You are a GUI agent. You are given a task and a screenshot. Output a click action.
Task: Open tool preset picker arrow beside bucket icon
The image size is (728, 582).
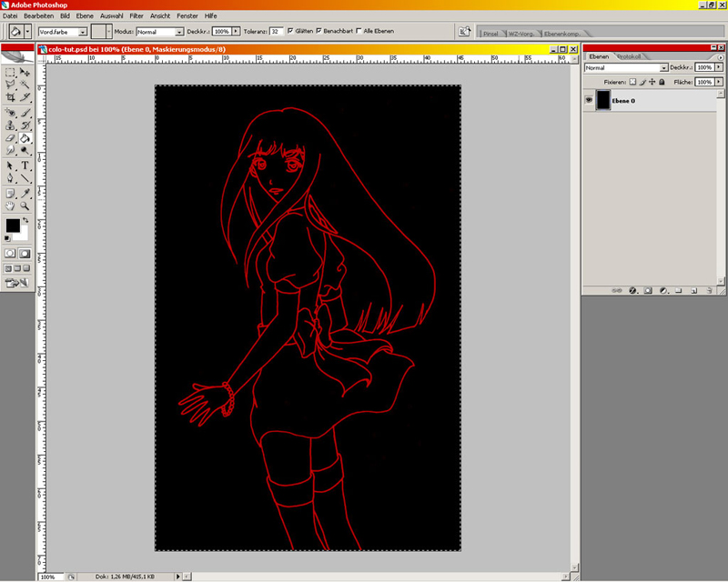click(x=28, y=32)
